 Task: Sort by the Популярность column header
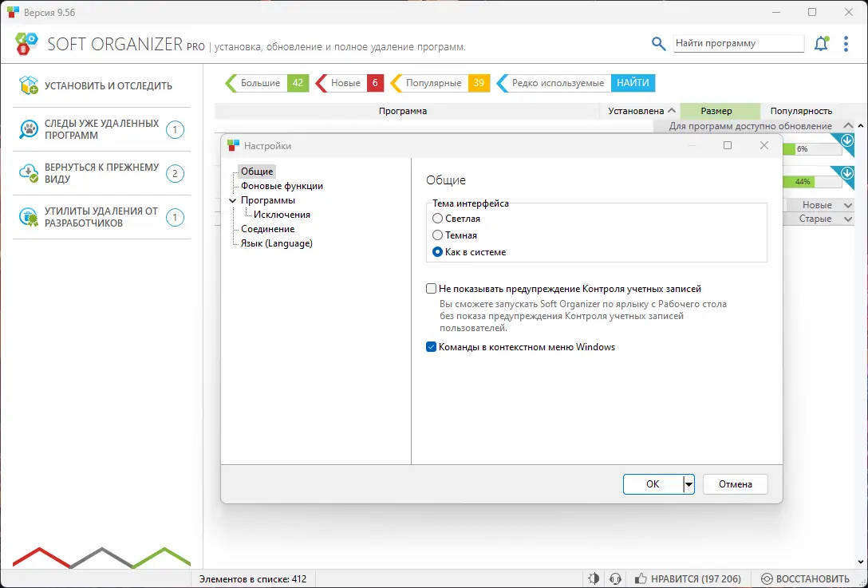[x=801, y=111]
